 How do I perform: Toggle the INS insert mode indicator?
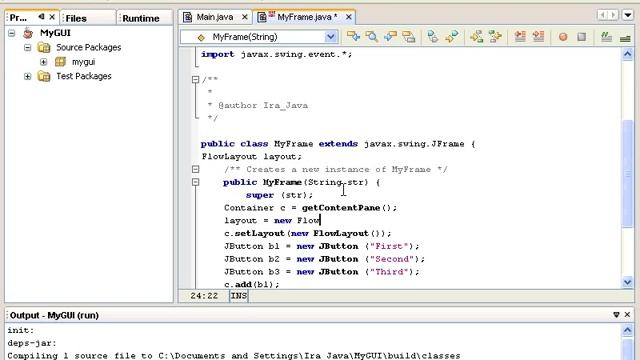click(x=239, y=296)
